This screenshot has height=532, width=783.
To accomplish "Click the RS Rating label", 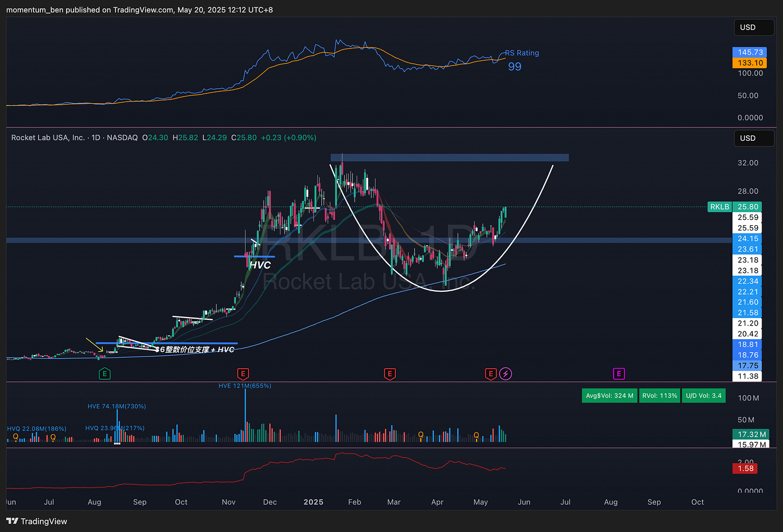I will click(x=522, y=53).
